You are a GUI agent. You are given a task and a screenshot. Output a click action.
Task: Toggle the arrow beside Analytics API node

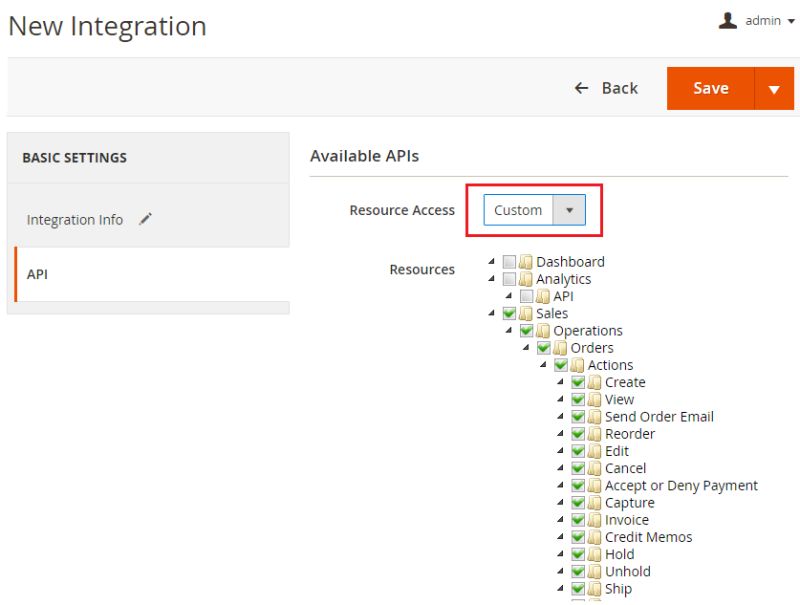[509, 296]
